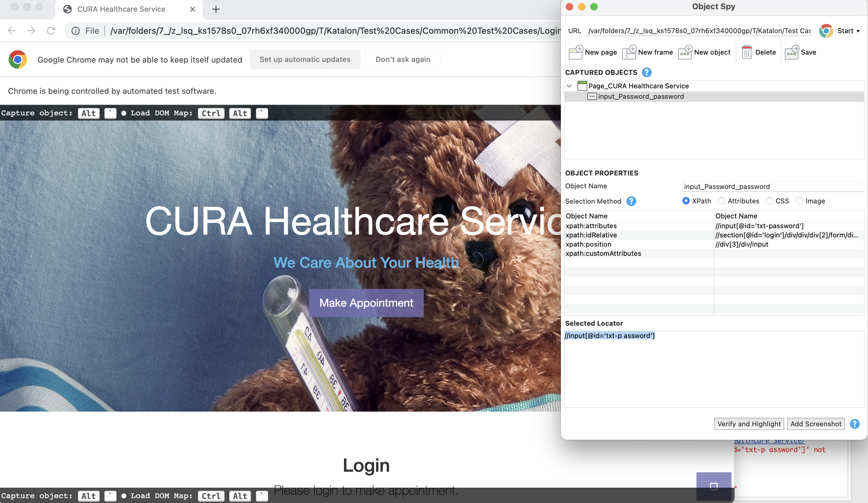Select the Attributes selection method
868x503 pixels.
(721, 201)
